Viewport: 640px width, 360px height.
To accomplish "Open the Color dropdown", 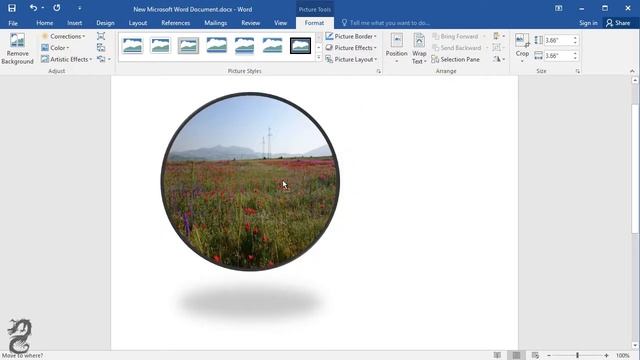I will pyautogui.click(x=55, y=48).
